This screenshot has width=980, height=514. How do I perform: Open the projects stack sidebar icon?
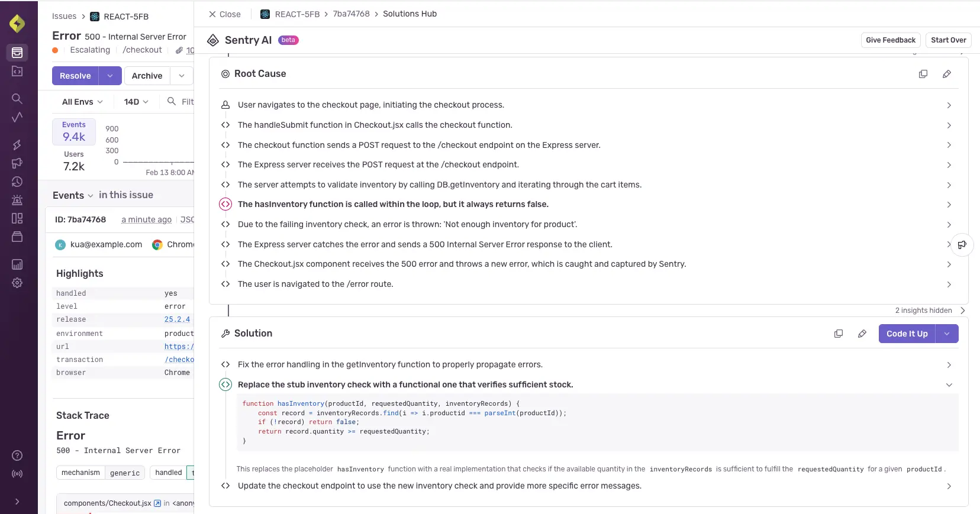click(17, 237)
